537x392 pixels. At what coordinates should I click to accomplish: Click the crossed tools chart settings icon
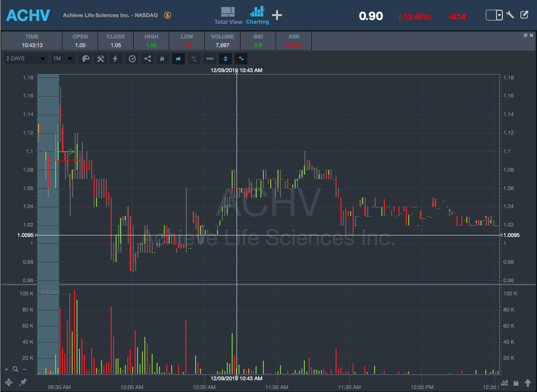tap(100, 59)
